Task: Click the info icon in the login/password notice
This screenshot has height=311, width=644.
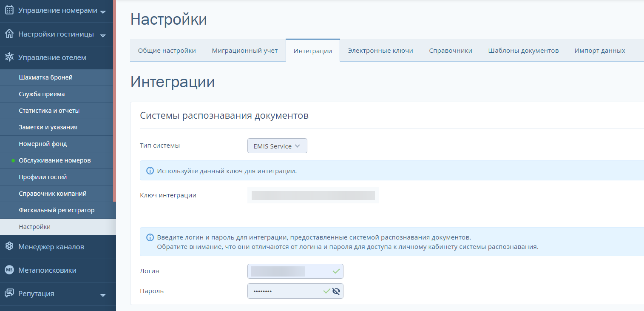Action: point(150,237)
